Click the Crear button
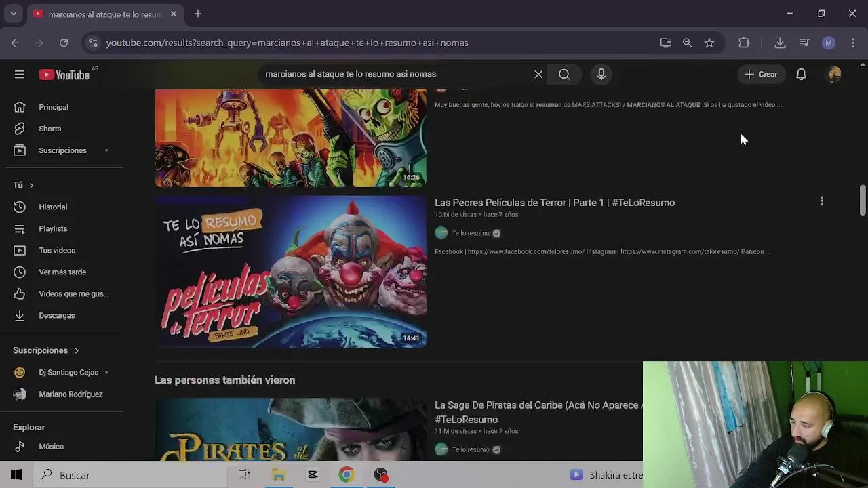Screen dimensions: 868x488 pyautogui.click(x=761, y=75)
